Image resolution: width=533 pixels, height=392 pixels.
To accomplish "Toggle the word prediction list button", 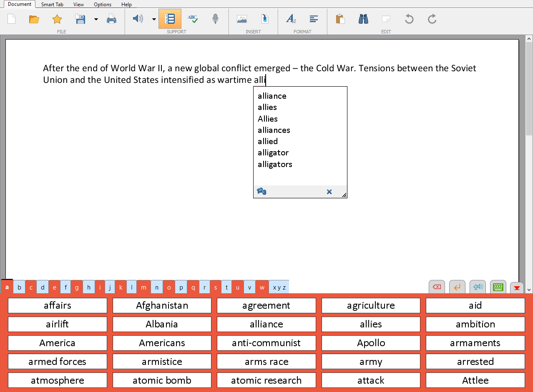I will (170, 19).
